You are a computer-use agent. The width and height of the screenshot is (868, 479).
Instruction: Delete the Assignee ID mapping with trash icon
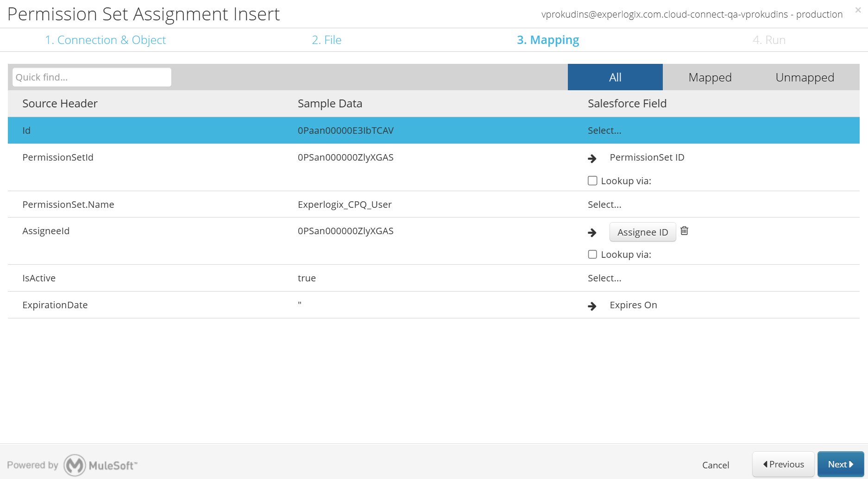click(x=684, y=230)
